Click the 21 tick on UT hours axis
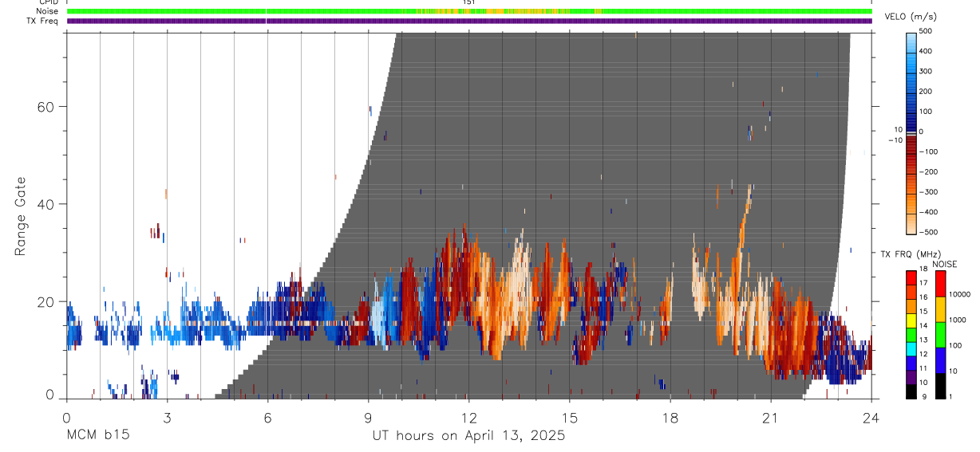The image size is (980, 452). [771, 417]
